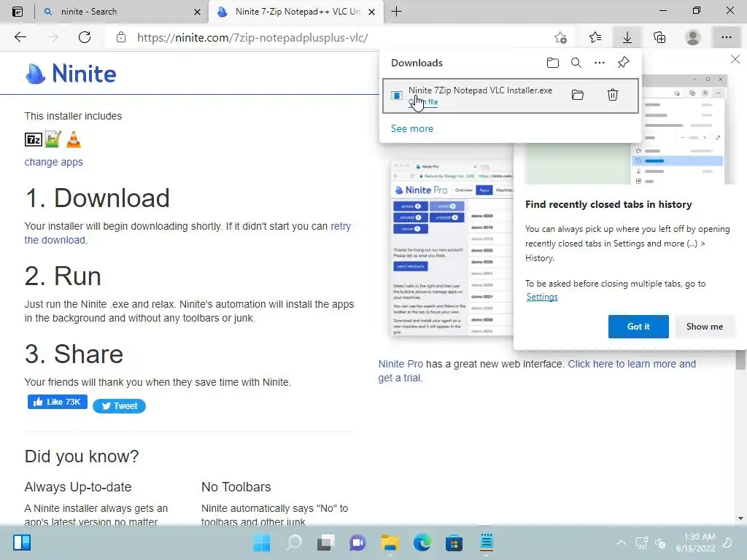747x560 pixels.
Task: Open Task View on taskbar
Action: coord(326,542)
